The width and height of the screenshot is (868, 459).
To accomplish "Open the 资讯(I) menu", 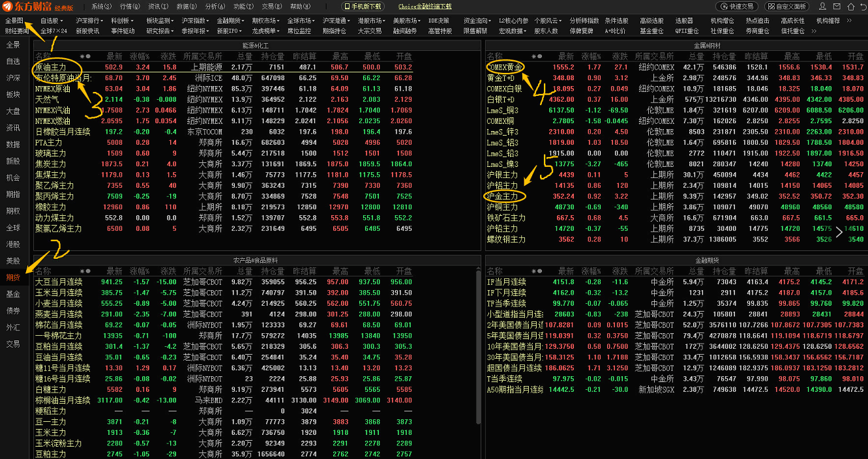I will (158, 7).
